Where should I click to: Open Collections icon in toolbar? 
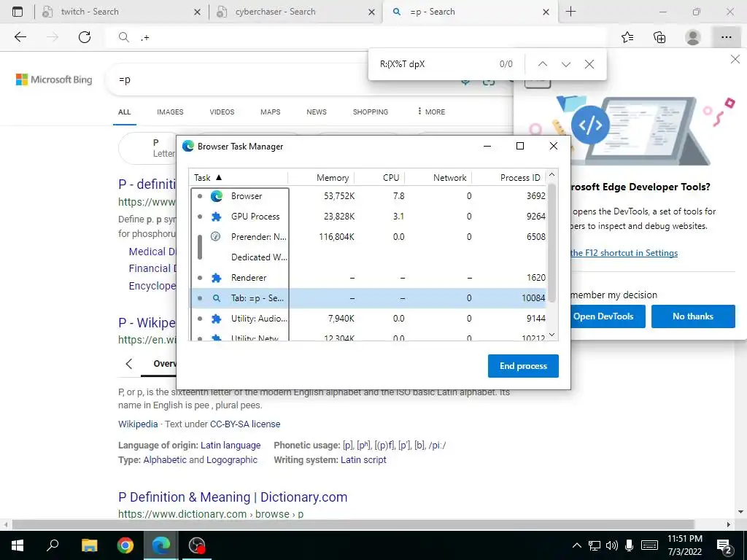[659, 37]
